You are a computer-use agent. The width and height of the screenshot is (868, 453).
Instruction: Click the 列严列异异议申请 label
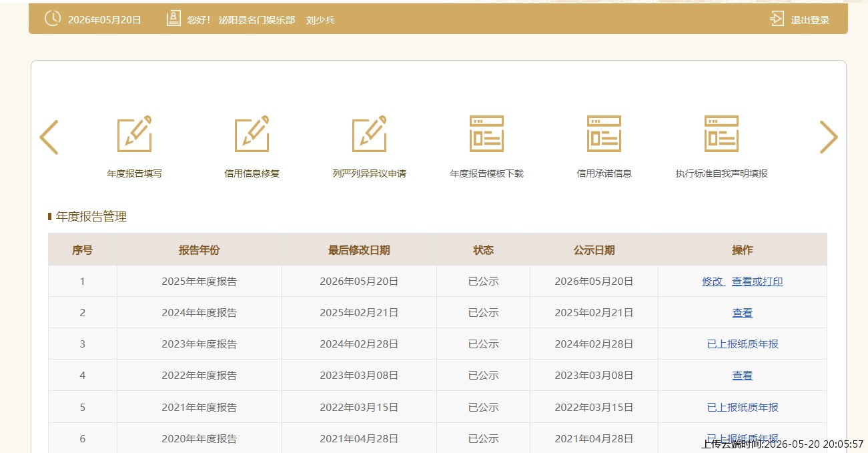point(369,173)
